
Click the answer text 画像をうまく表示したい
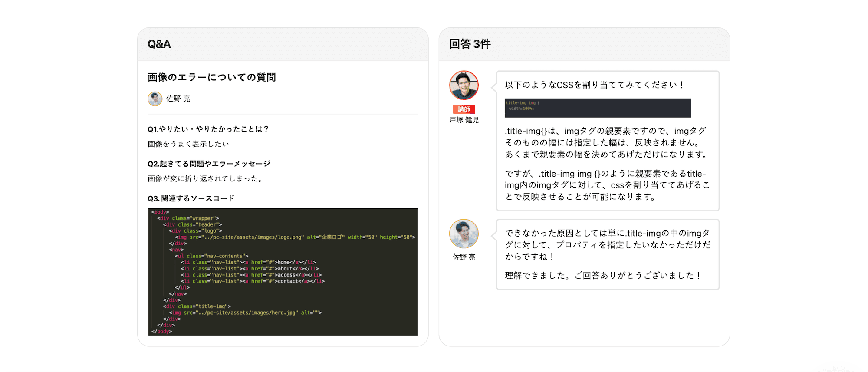tap(188, 144)
